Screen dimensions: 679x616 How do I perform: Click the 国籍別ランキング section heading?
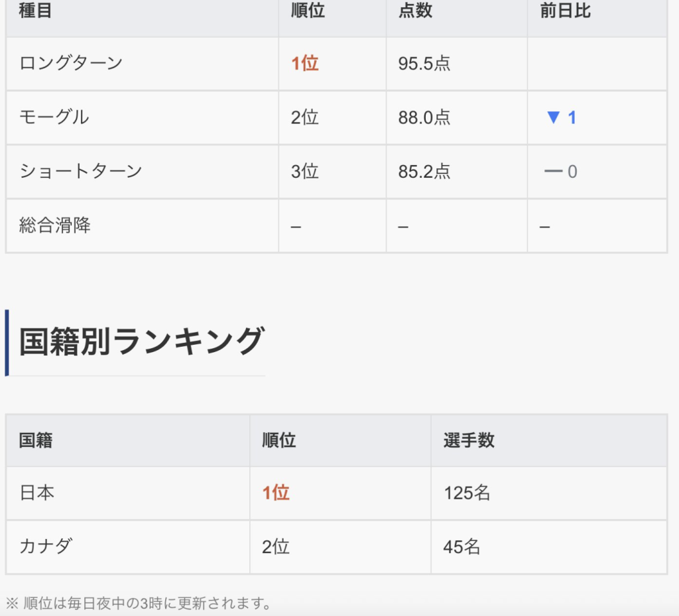click(x=141, y=342)
